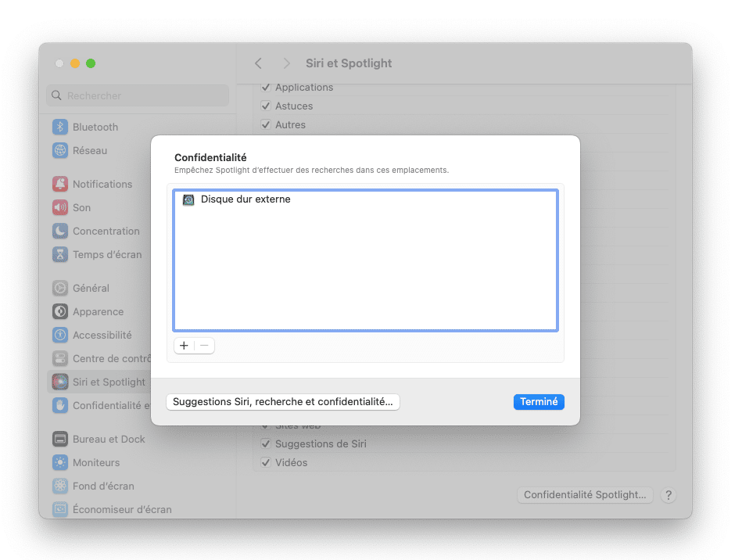
Task: Click the green zoom window button
Action: point(91,63)
